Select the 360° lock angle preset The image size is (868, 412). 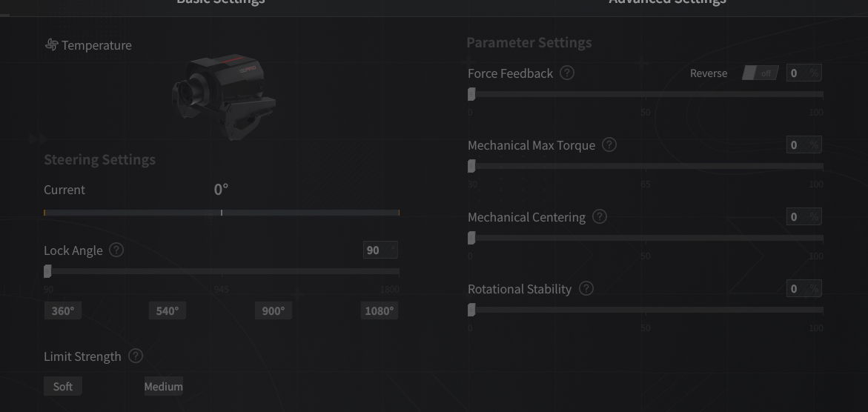pos(63,310)
